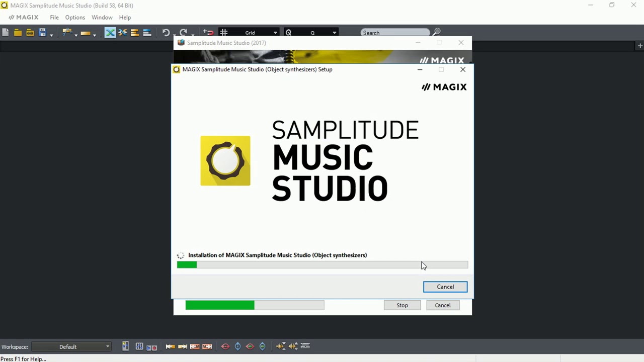Open the curve tool dropdown arrow
Image resolution: width=644 pixels, height=362 pixels.
pos(76,34)
